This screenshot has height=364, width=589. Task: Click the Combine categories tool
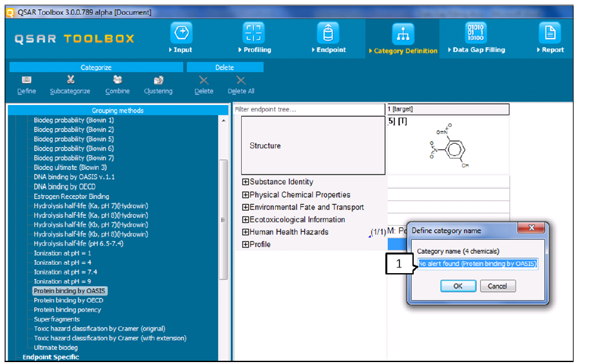pos(117,85)
